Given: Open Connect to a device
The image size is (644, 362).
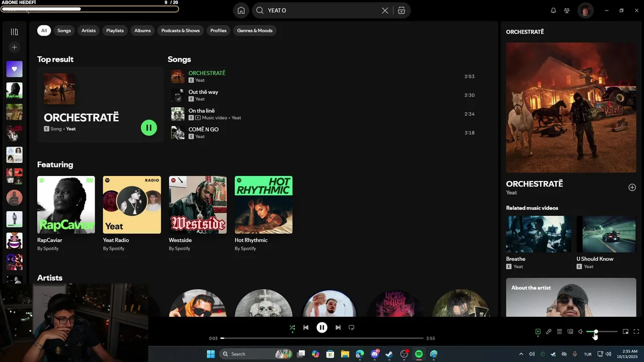Looking at the screenshot, I should point(570,332).
